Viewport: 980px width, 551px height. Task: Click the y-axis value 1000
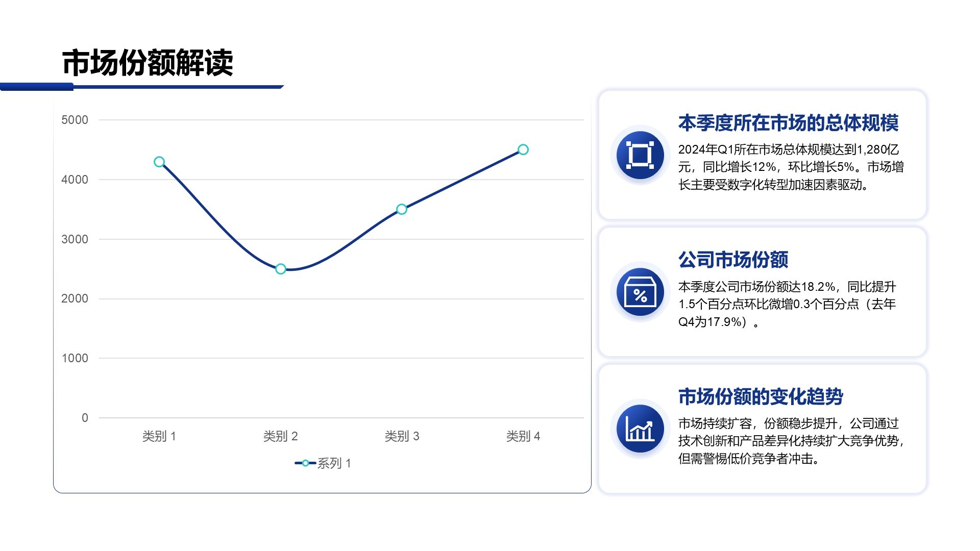(x=75, y=358)
